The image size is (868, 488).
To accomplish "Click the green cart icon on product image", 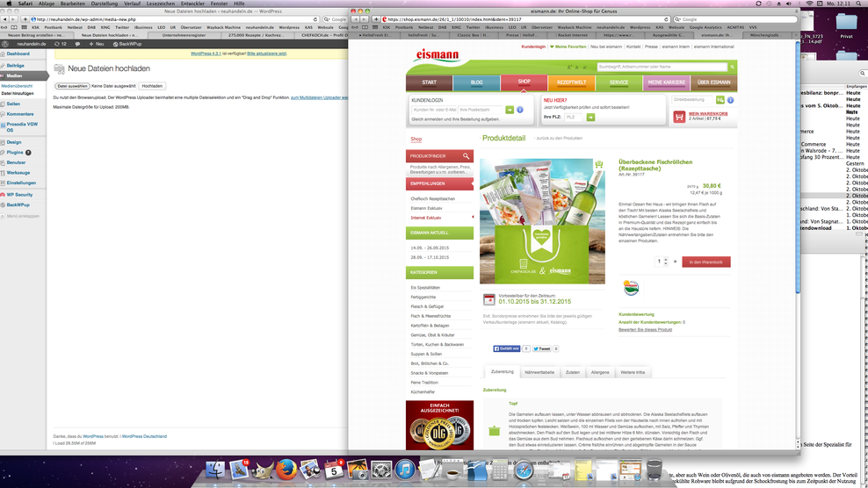I will pyautogui.click(x=598, y=164).
